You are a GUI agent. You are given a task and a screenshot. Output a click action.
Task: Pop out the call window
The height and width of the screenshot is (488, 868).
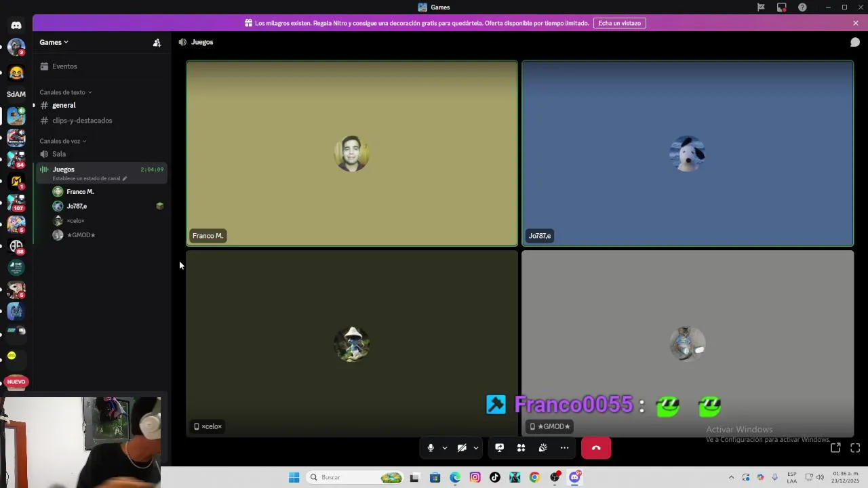click(835, 448)
